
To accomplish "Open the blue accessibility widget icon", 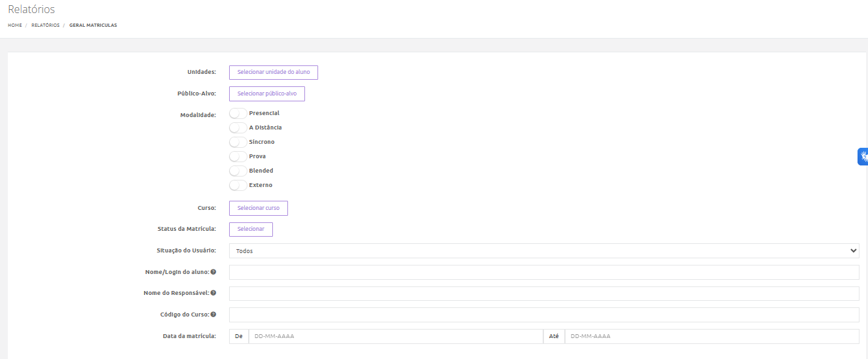I will click(x=863, y=156).
